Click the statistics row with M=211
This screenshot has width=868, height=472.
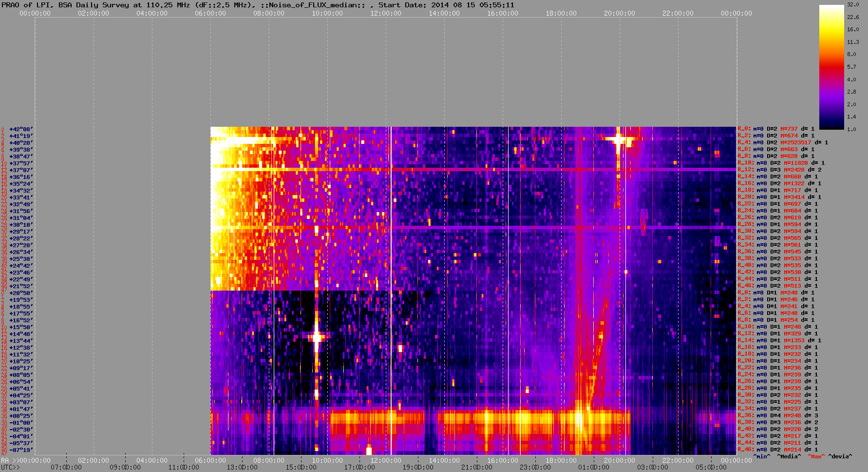[778, 443]
